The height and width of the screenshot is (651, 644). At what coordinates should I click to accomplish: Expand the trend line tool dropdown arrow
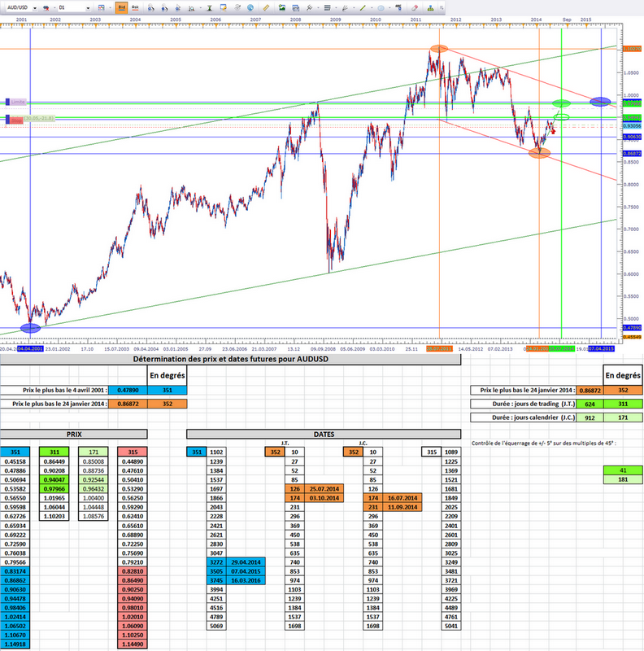click(x=318, y=8)
